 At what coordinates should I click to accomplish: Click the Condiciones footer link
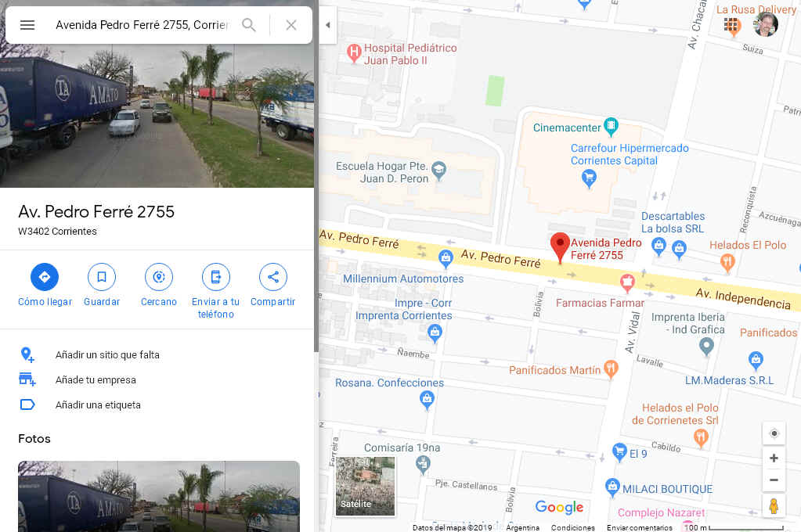click(572, 527)
